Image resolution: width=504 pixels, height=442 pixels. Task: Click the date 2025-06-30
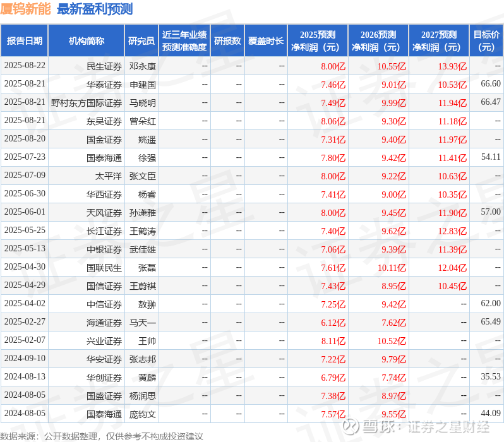point(25,193)
